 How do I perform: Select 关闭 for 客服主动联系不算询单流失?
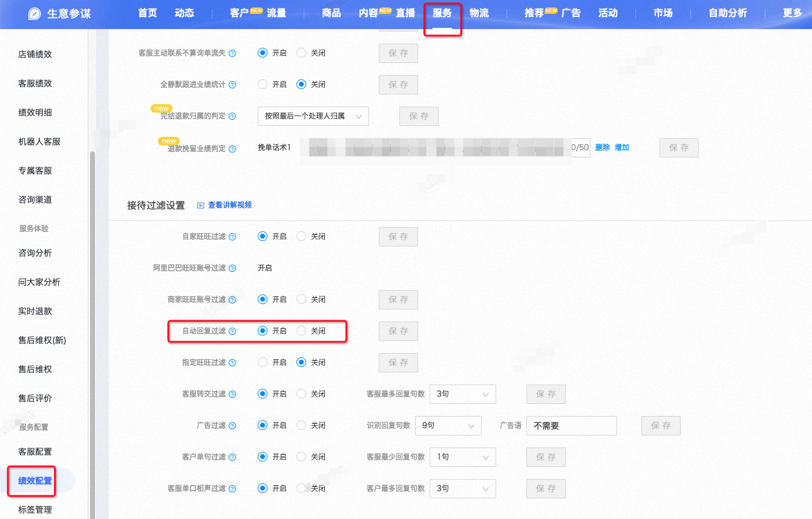pos(301,53)
